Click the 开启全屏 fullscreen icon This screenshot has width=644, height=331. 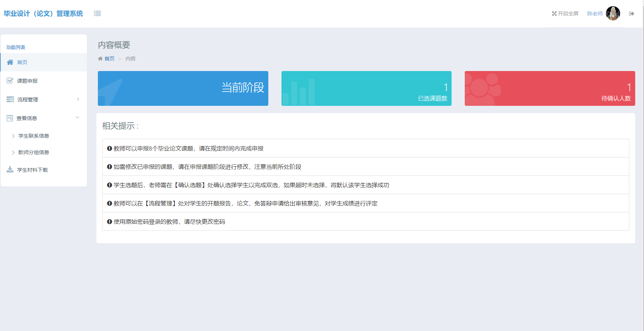[x=554, y=13]
